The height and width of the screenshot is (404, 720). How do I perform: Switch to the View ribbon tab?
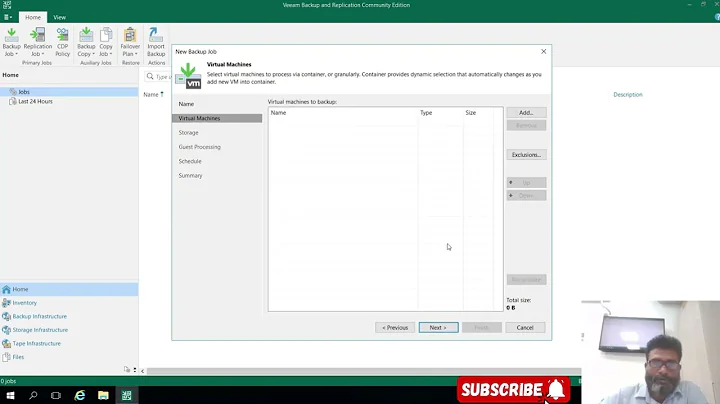point(59,17)
